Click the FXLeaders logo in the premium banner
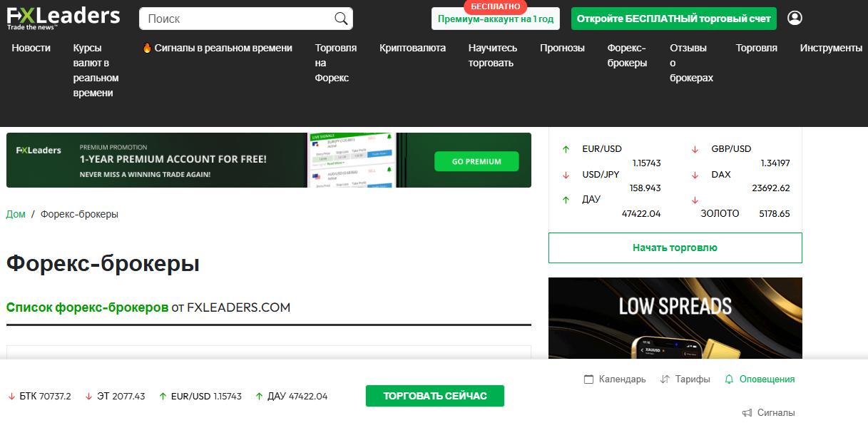Image resolution: width=868 pixels, height=423 pixels. [39, 151]
